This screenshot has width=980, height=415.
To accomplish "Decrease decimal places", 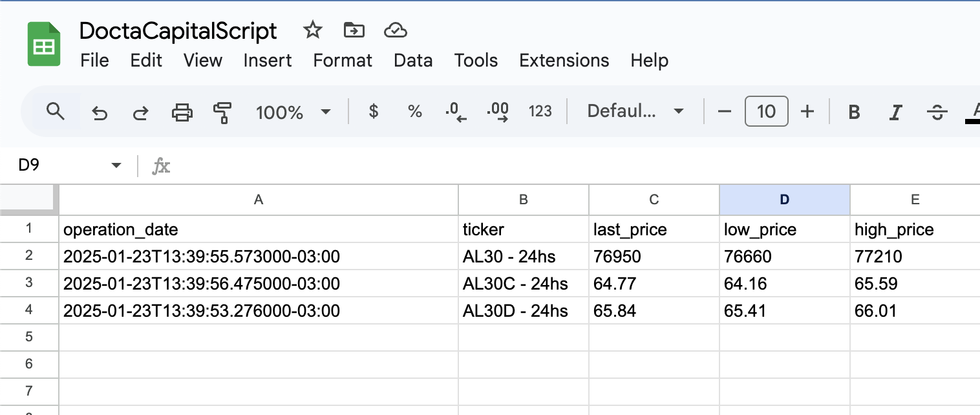I will point(456,111).
